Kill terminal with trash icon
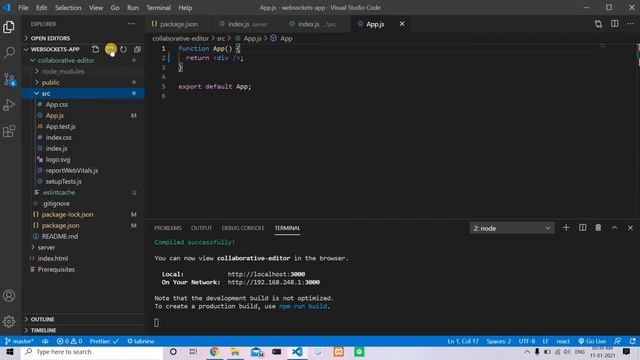Screen dimensions: 640x360 click(x=598, y=228)
